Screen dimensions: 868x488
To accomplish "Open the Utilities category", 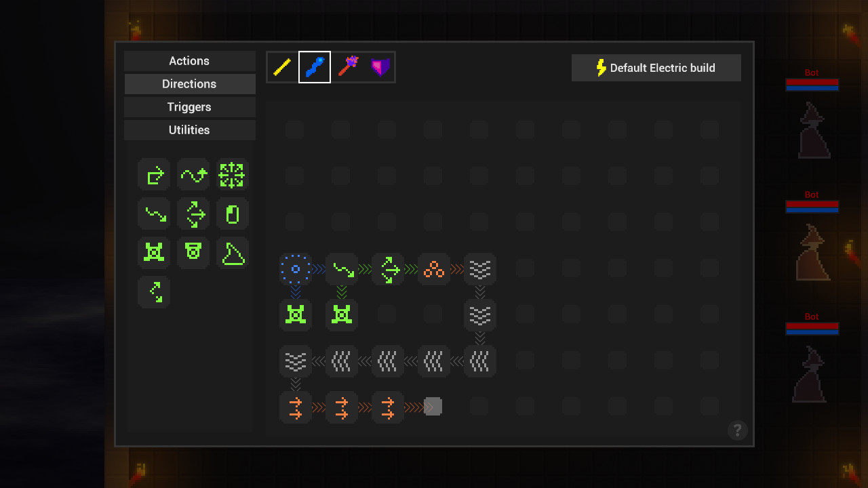I will pyautogui.click(x=189, y=130).
